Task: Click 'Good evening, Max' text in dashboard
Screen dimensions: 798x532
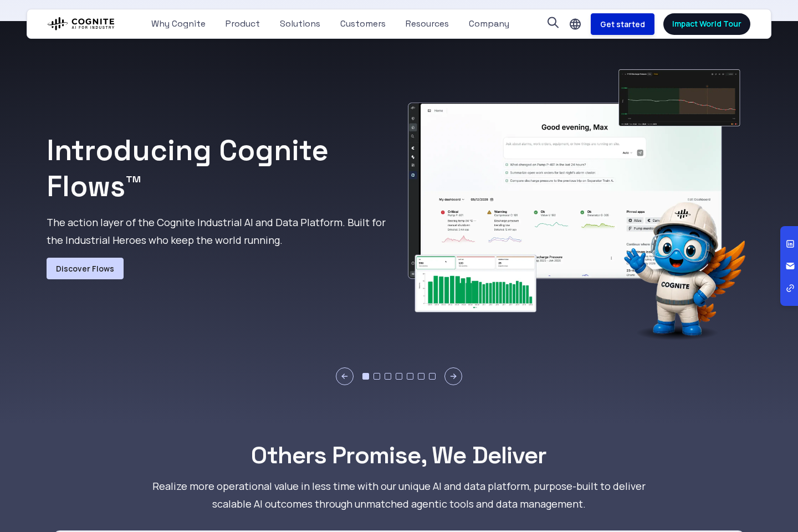Action: [575, 127]
